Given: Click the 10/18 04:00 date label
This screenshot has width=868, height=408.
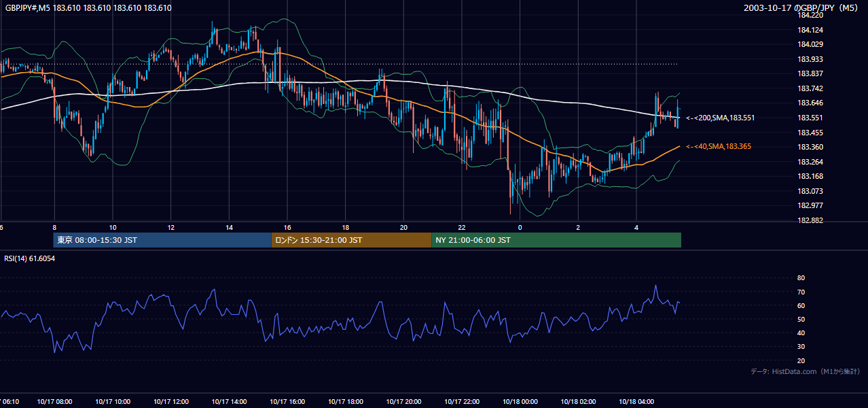Looking at the screenshot, I should pyautogui.click(x=636, y=402).
